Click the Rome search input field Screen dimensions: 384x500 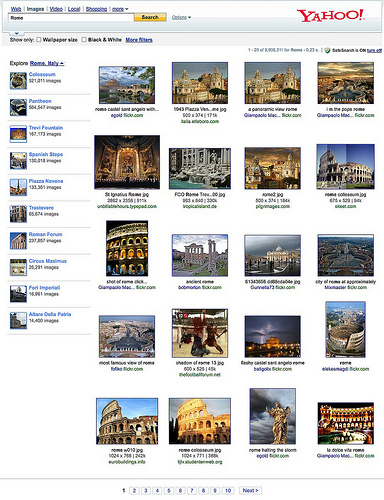click(x=71, y=18)
